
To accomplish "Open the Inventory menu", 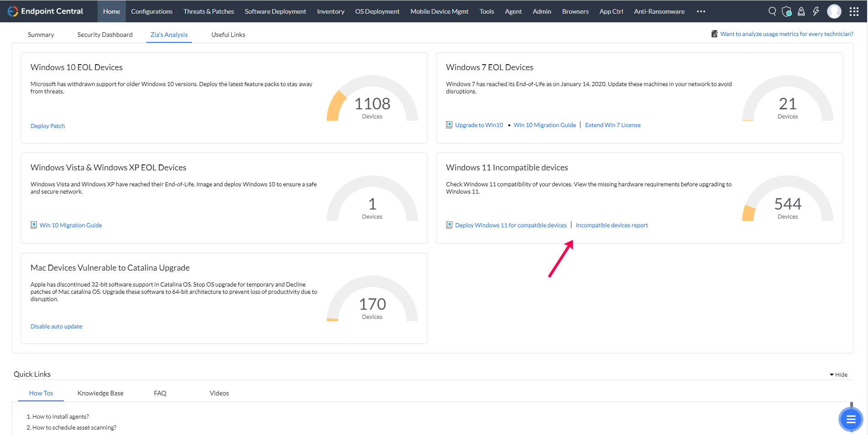I will (331, 11).
